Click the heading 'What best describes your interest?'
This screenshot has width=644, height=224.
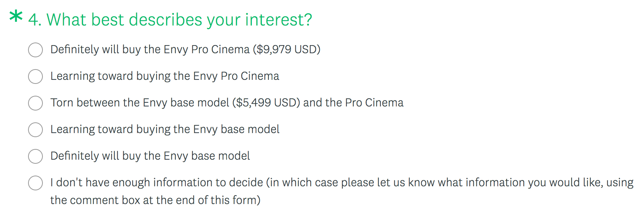click(x=179, y=20)
